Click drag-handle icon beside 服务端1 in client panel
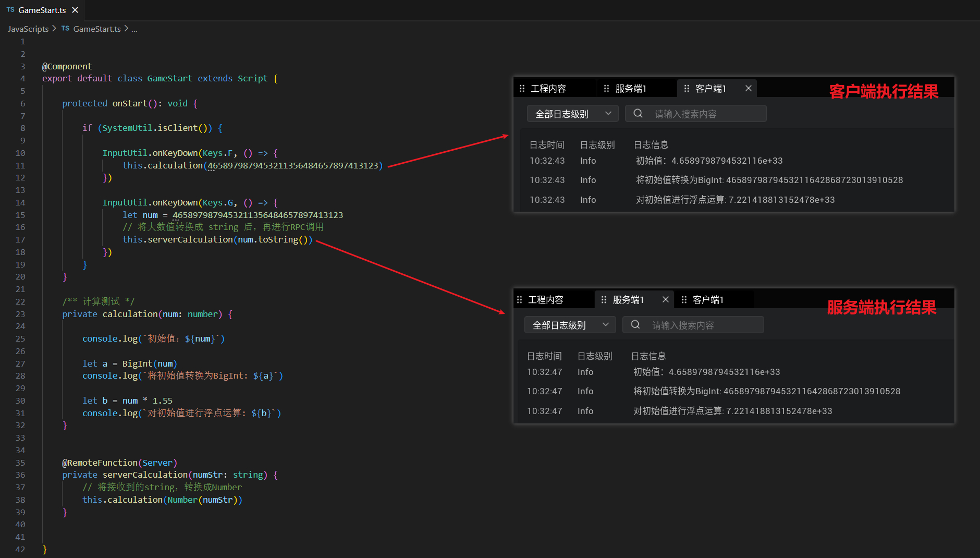The height and width of the screenshot is (558, 980). coord(606,89)
